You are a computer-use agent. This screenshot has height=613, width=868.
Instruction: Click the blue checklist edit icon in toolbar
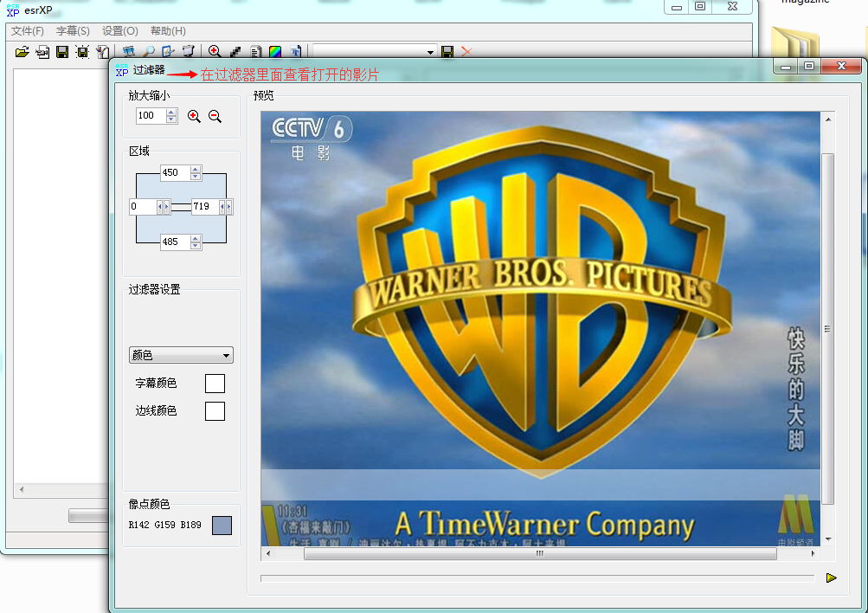(x=168, y=52)
